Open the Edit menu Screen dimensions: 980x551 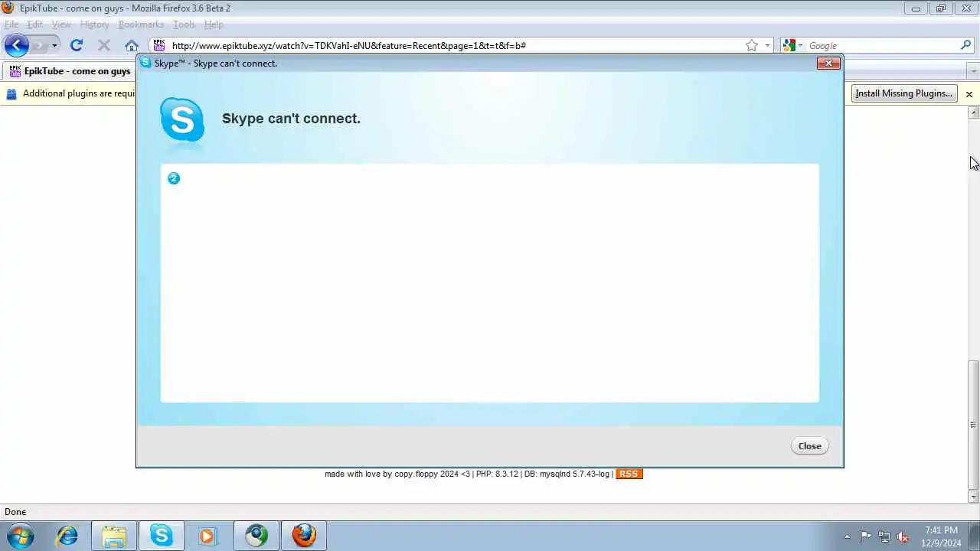click(35, 24)
